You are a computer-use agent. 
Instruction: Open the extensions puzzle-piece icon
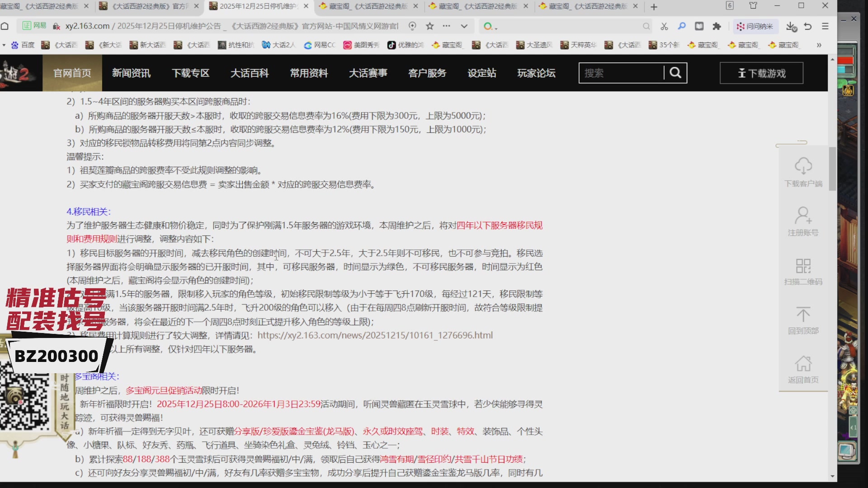[717, 26]
